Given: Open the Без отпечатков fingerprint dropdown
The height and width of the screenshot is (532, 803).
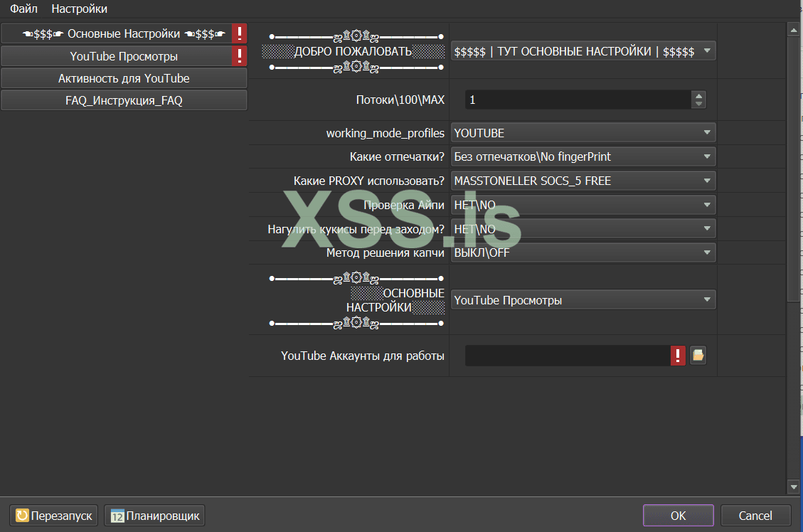Looking at the screenshot, I should coord(583,156).
